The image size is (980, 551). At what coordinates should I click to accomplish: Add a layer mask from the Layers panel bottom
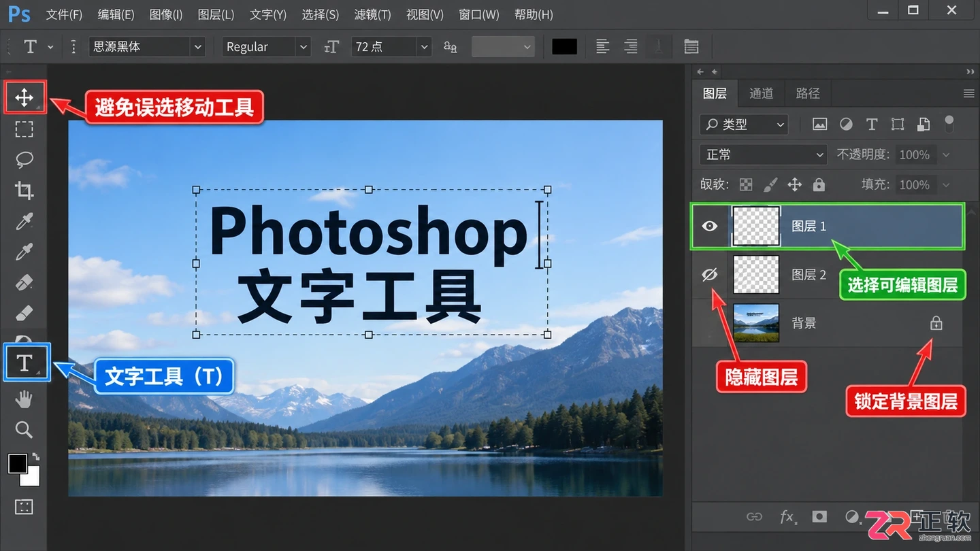819,517
